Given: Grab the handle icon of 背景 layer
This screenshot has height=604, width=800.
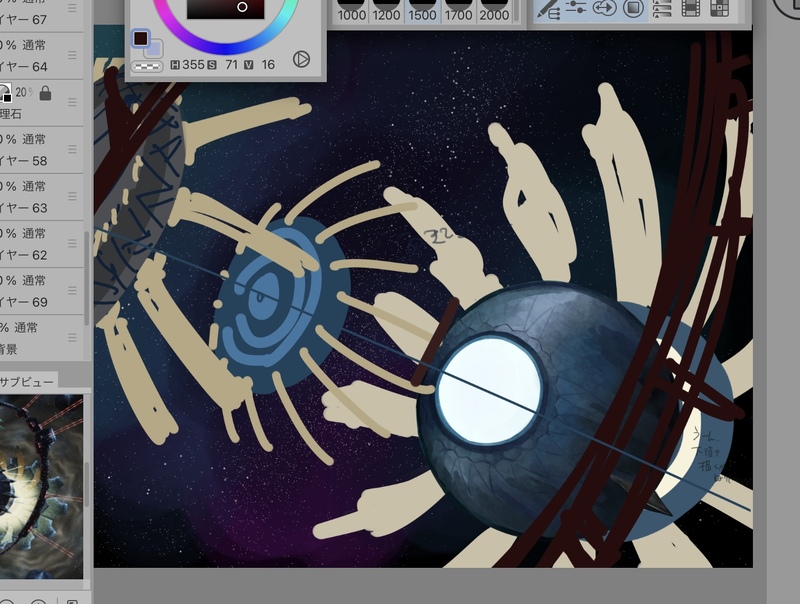Looking at the screenshot, I should (72, 338).
